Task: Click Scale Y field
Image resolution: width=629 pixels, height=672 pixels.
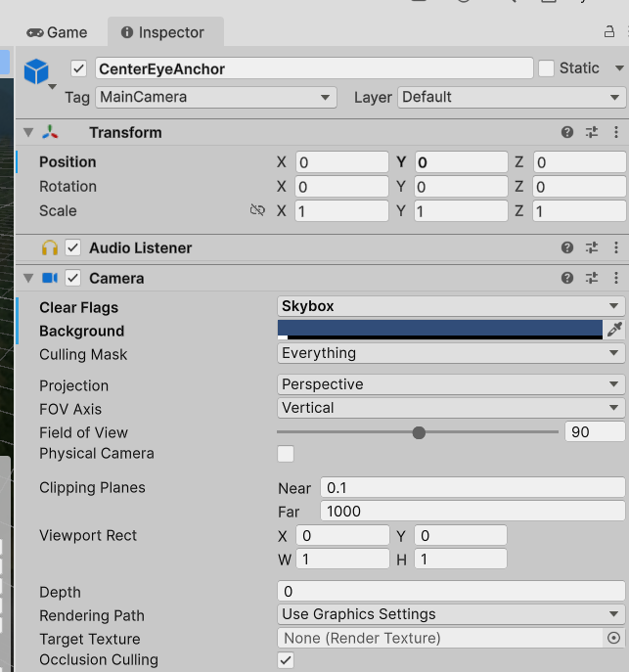Action: tap(461, 211)
